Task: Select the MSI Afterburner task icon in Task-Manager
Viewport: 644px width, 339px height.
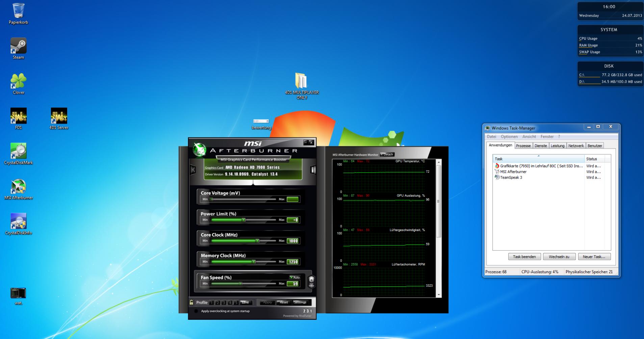Action: tap(497, 172)
